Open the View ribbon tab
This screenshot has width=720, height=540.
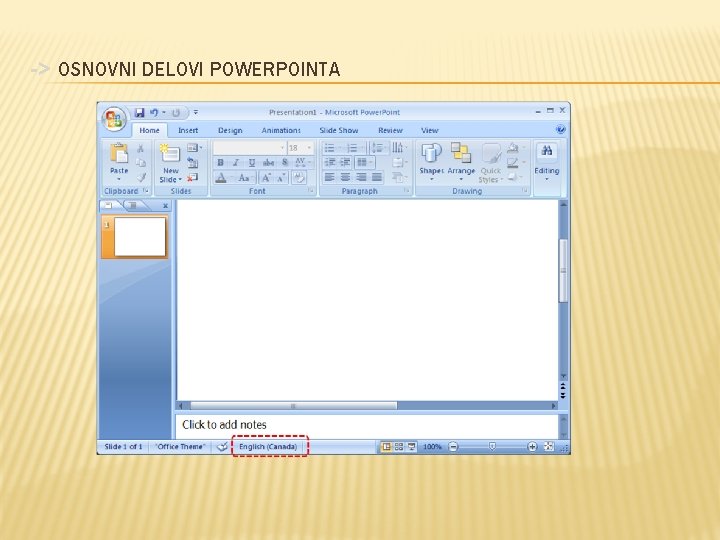tap(430, 130)
